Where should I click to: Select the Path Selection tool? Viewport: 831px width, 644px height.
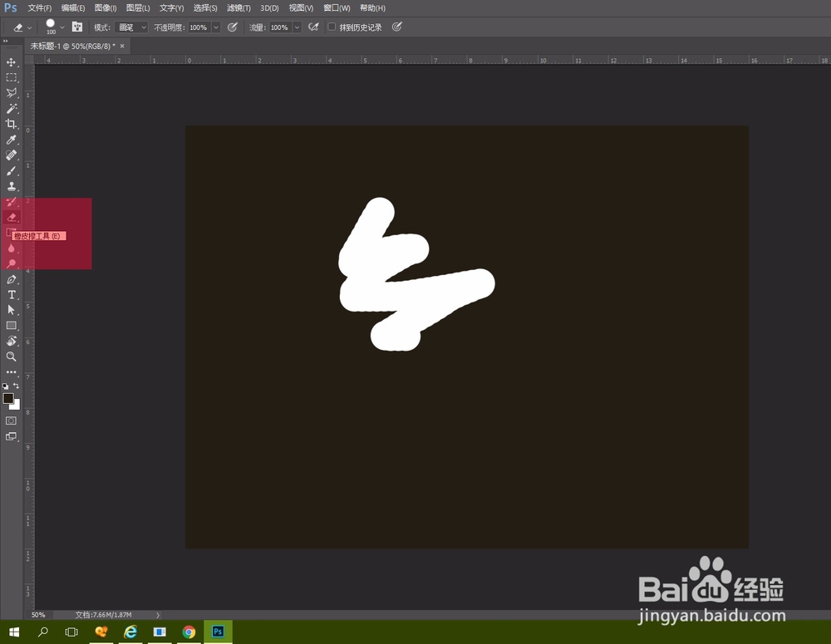[11, 310]
